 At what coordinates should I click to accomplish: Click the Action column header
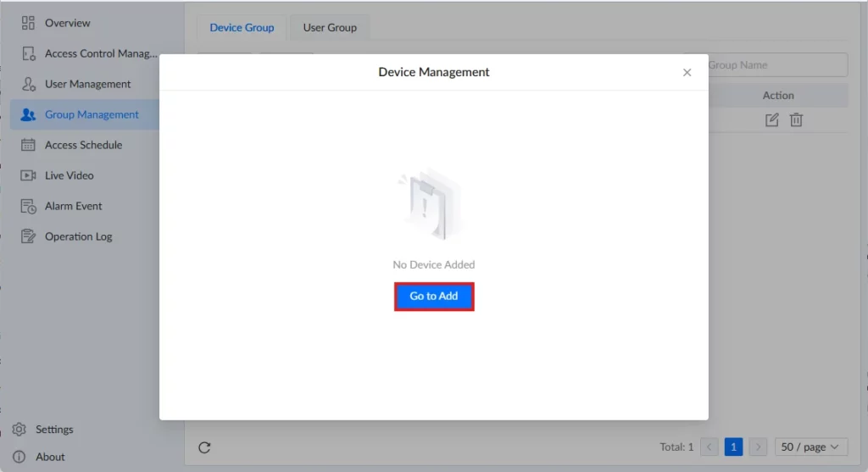coord(778,95)
